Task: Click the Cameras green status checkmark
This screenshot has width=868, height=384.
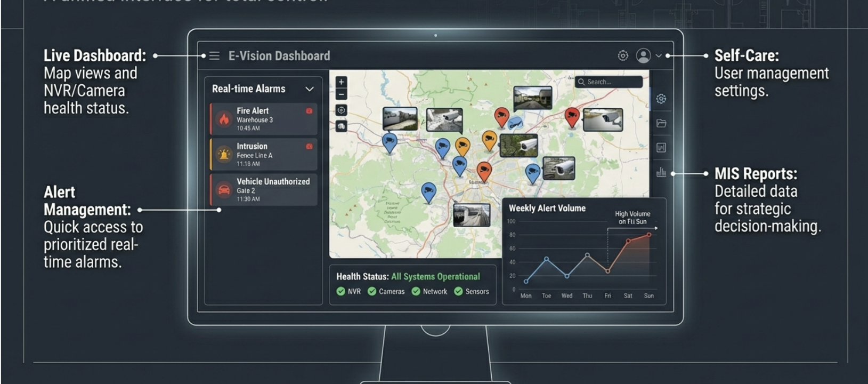Action: (372, 291)
